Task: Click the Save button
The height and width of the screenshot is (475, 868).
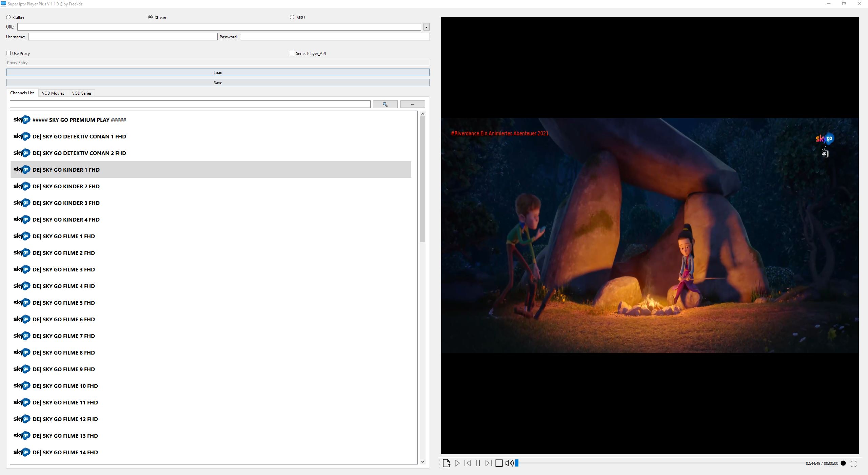Action: [218, 82]
